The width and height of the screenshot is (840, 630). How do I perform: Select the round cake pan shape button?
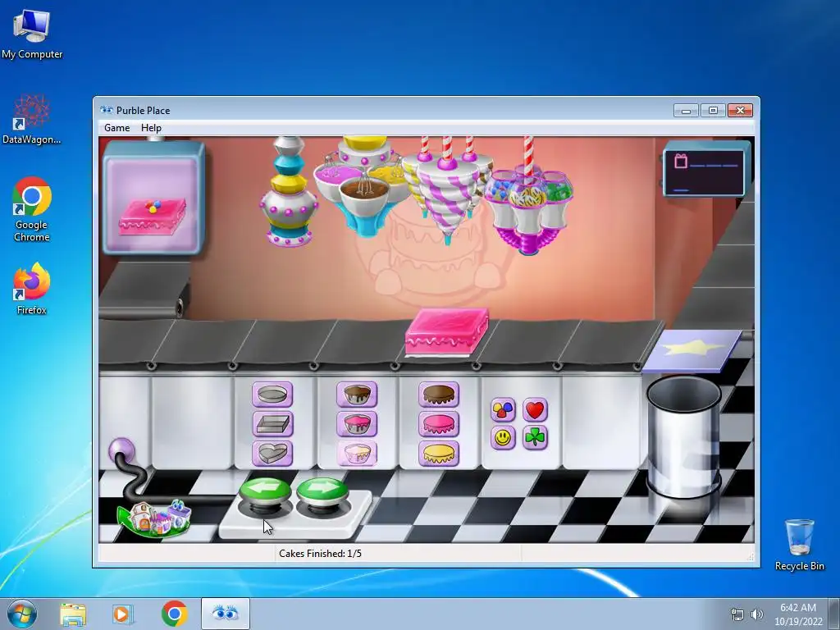click(272, 395)
